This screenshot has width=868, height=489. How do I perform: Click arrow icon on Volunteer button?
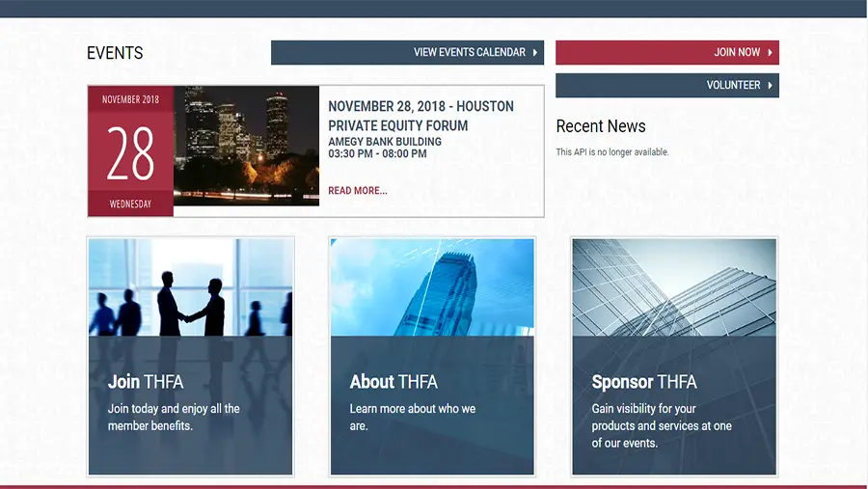click(x=770, y=85)
